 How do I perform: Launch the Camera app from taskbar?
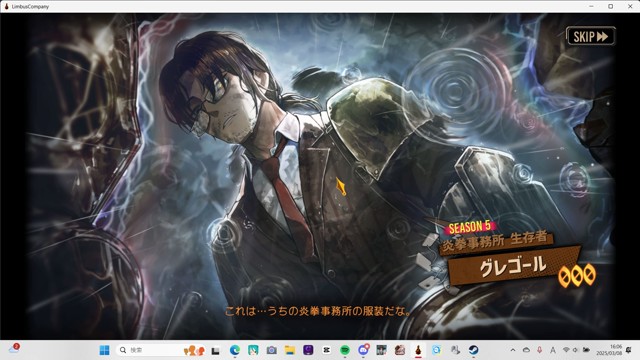271,350
